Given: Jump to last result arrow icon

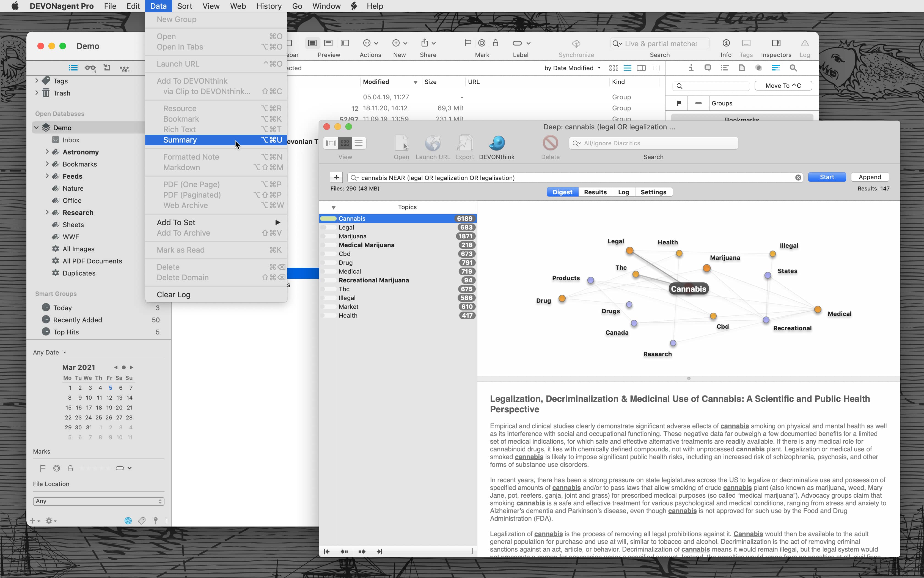Looking at the screenshot, I should [x=380, y=551].
